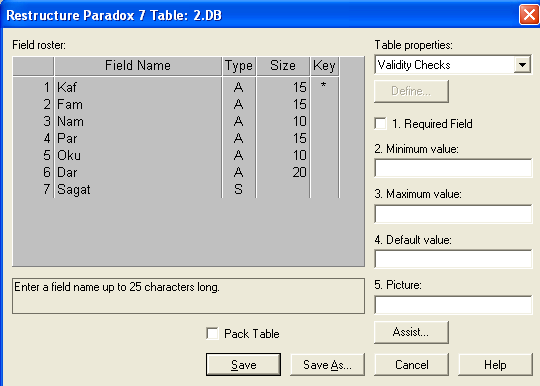
Task: Click the size cell 20 of Dar
Action: pos(283,172)
